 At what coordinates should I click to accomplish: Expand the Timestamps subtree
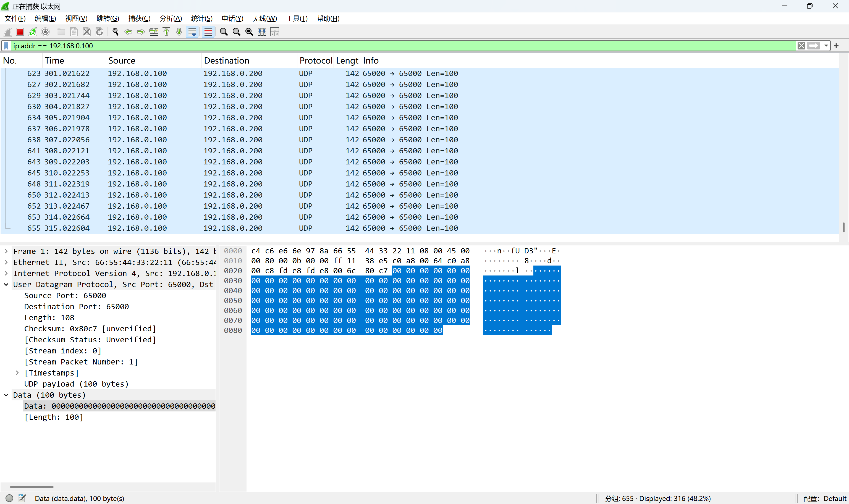[17, 373]
